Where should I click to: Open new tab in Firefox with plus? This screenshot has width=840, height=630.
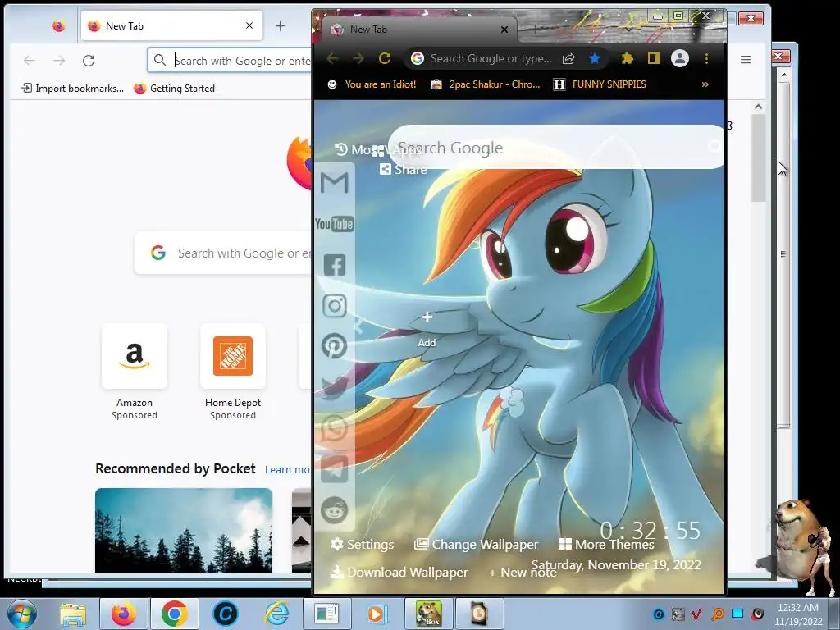[281, 25]
